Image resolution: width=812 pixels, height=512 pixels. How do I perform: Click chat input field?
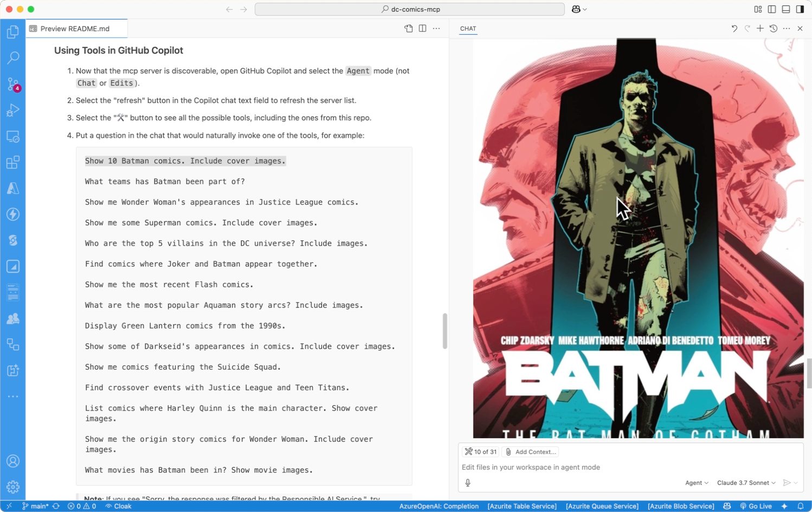coord(630,467)
